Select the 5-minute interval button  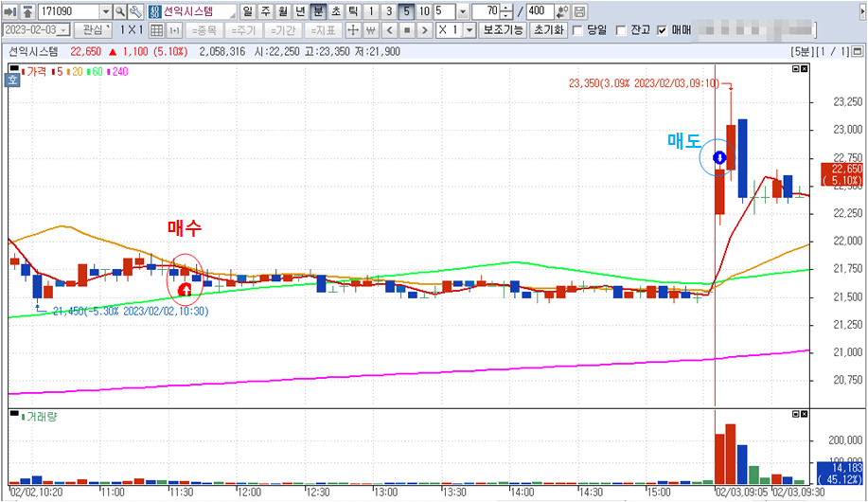[406, 11]
